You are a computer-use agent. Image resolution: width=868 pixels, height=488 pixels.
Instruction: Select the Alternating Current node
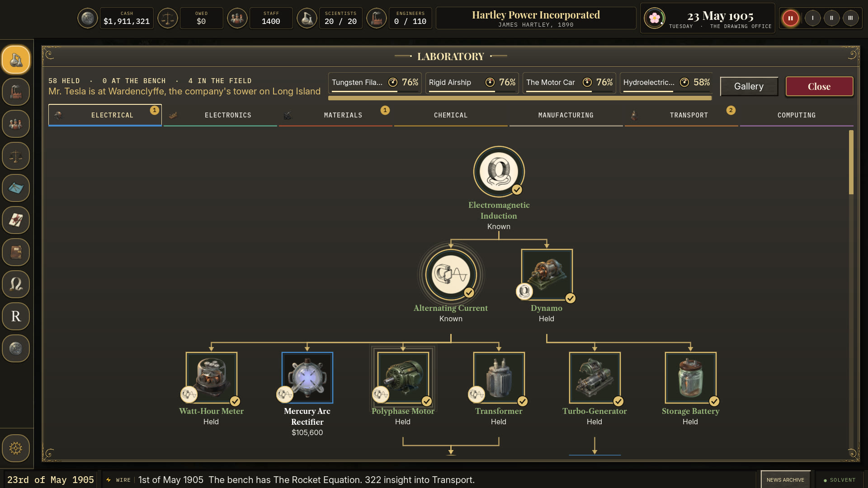click(451, 275)
